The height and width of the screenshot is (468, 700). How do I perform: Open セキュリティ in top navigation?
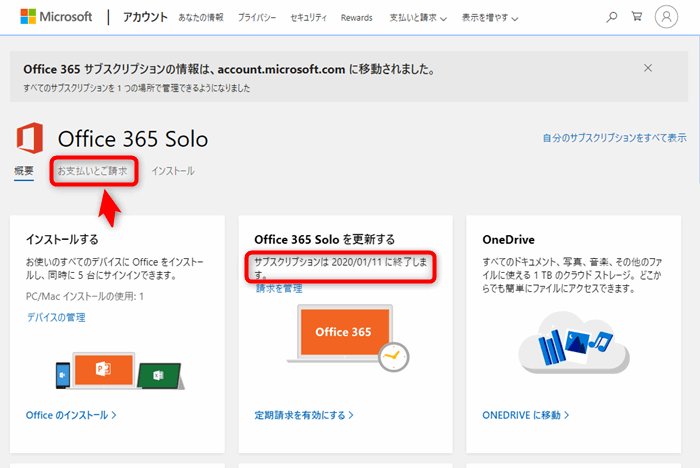pyautogui.click(x=308, y=18)
